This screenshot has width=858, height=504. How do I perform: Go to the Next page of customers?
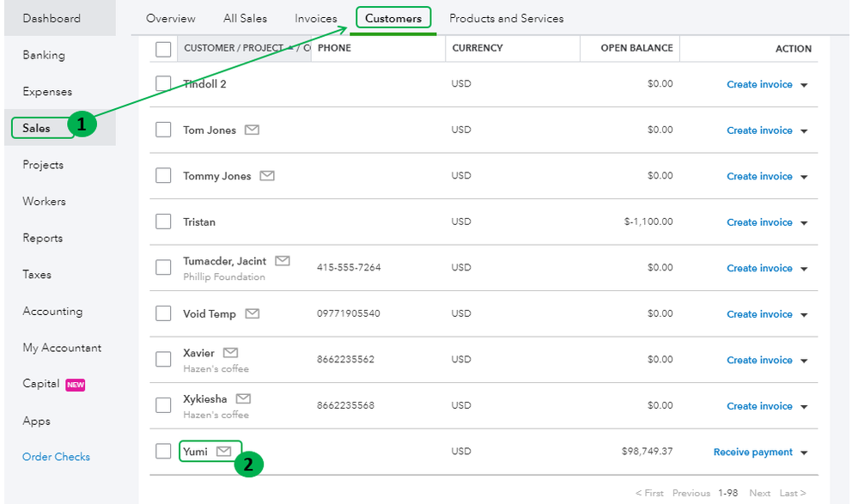tap(759, 493)
